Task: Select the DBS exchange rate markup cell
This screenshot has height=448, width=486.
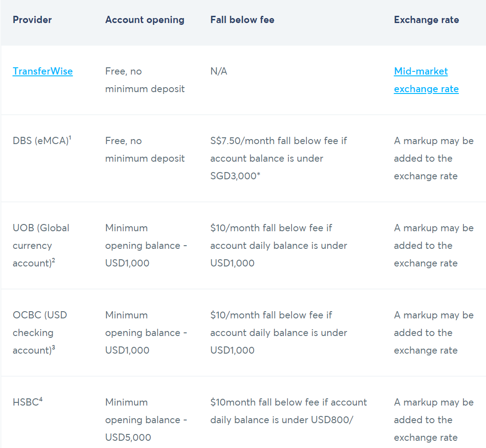Action: [433, 159]
